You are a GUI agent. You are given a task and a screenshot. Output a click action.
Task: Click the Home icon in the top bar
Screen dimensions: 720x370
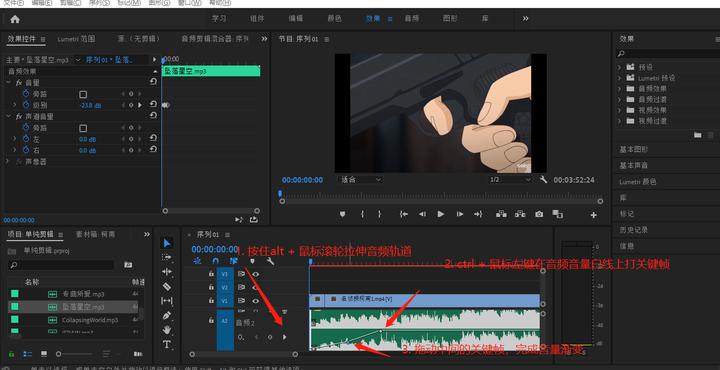[15, 19]
